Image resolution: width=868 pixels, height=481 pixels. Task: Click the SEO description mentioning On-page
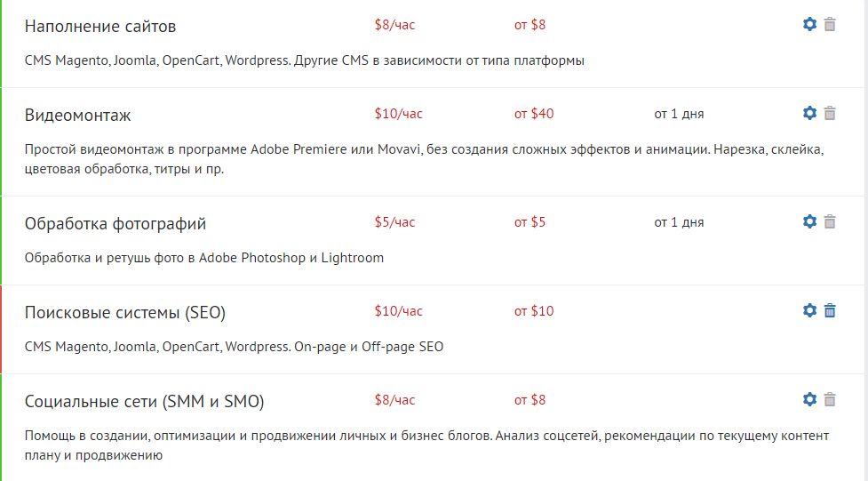pyautogui.click(x=234, y=347)
